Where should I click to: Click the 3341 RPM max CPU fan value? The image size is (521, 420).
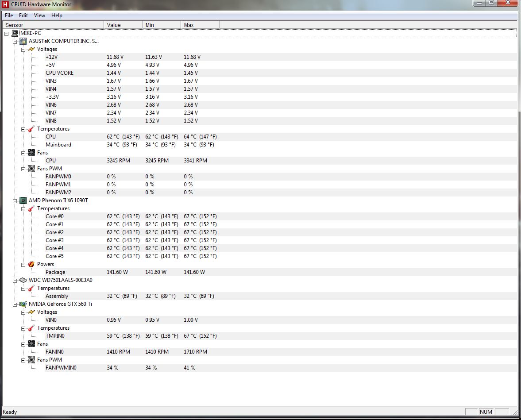195,161
